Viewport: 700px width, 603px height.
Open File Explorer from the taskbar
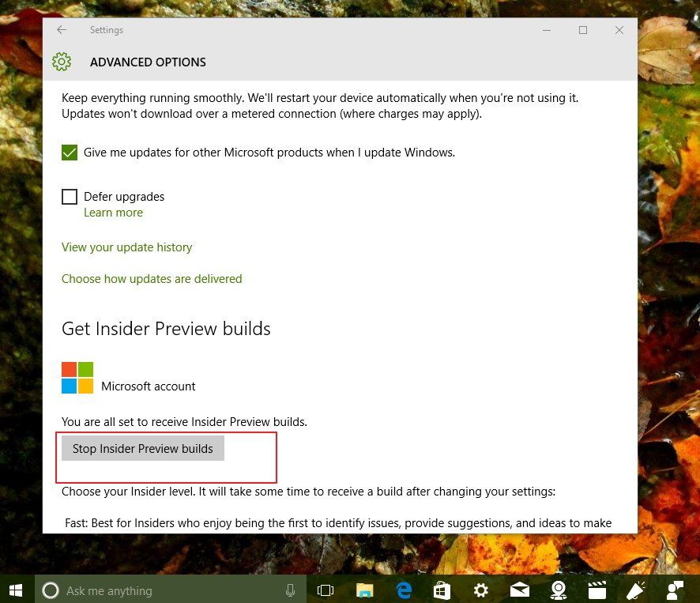[x=364, y=590]
